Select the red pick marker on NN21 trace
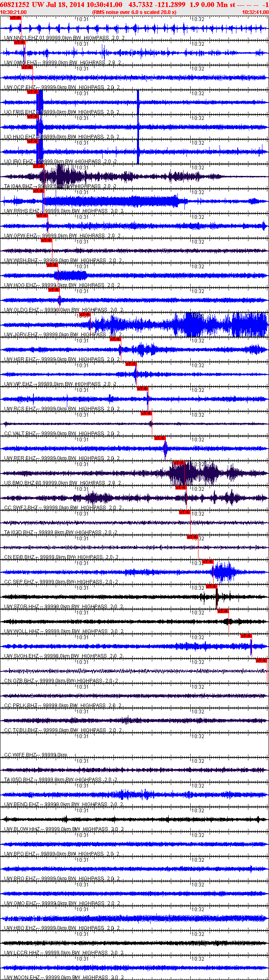Viewport: 269px width, 980px height. tap(15, 18)
